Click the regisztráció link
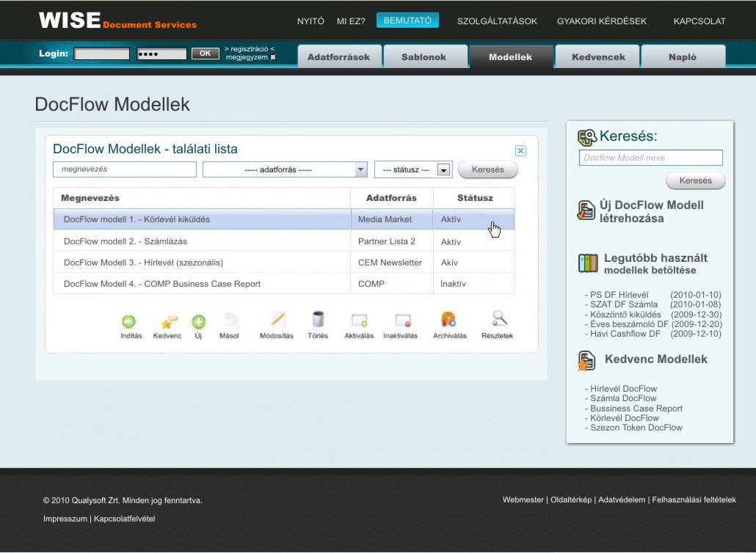Screen dimensions: 756x553 coord(250,48)
